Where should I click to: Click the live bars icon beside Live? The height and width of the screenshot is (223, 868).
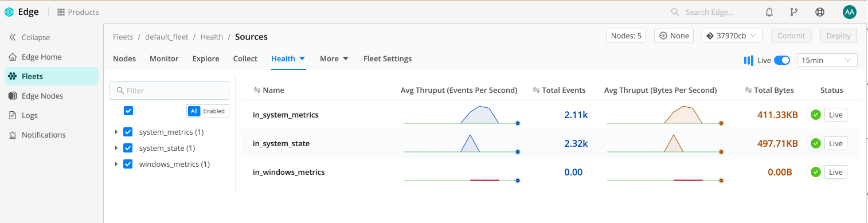click(748, 60)
